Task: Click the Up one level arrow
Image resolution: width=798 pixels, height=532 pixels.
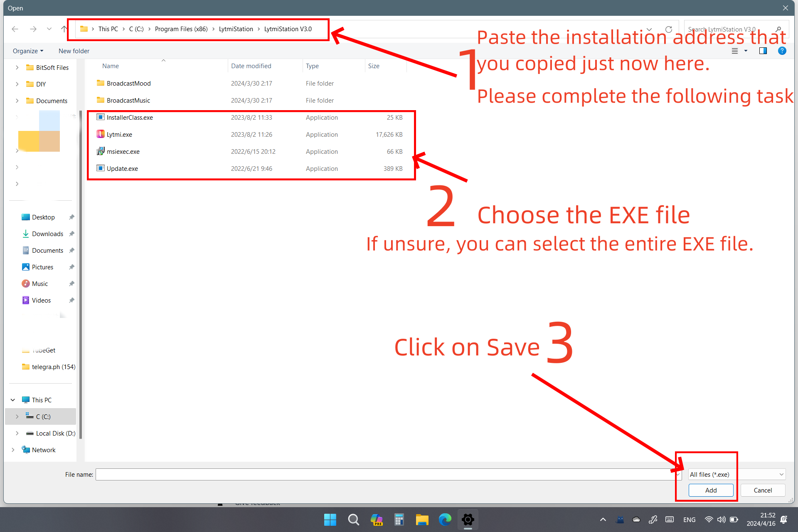Action: pos(64,29)
